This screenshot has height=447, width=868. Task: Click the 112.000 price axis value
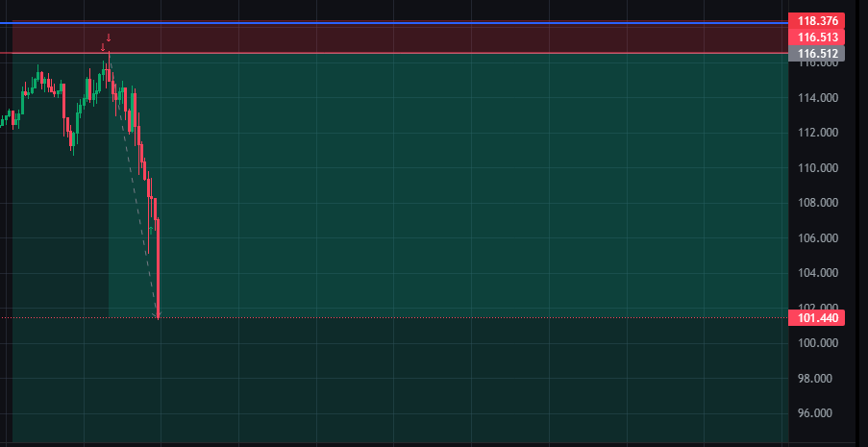tap(818, 133)
